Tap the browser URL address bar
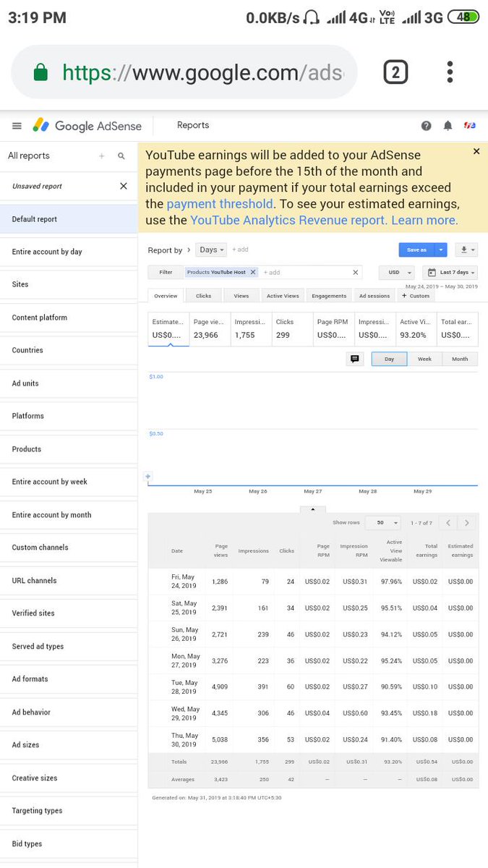 point(184,72)
